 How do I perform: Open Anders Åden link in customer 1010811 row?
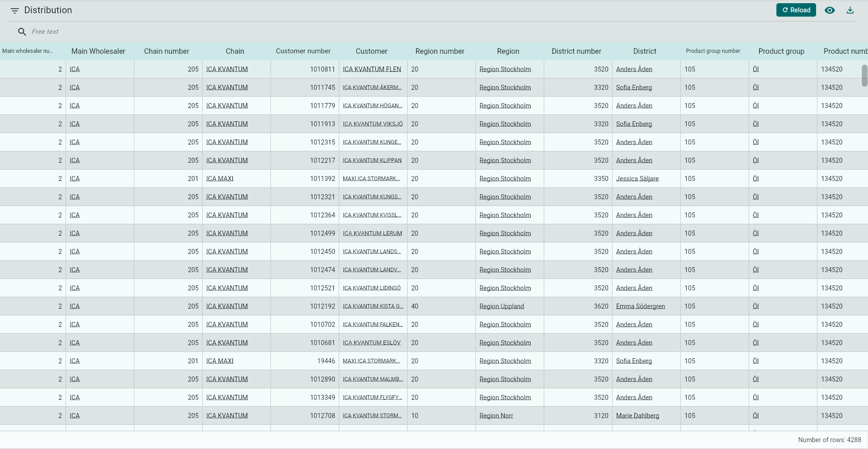click(x=634, y=69)
